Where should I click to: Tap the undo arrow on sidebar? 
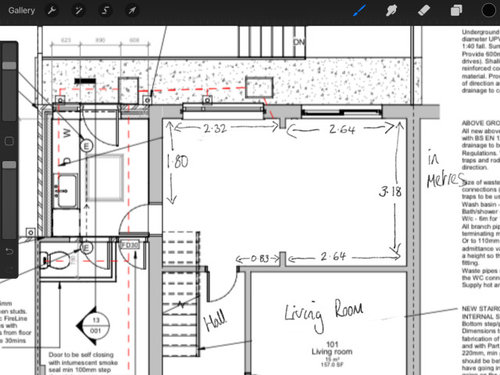9,251
